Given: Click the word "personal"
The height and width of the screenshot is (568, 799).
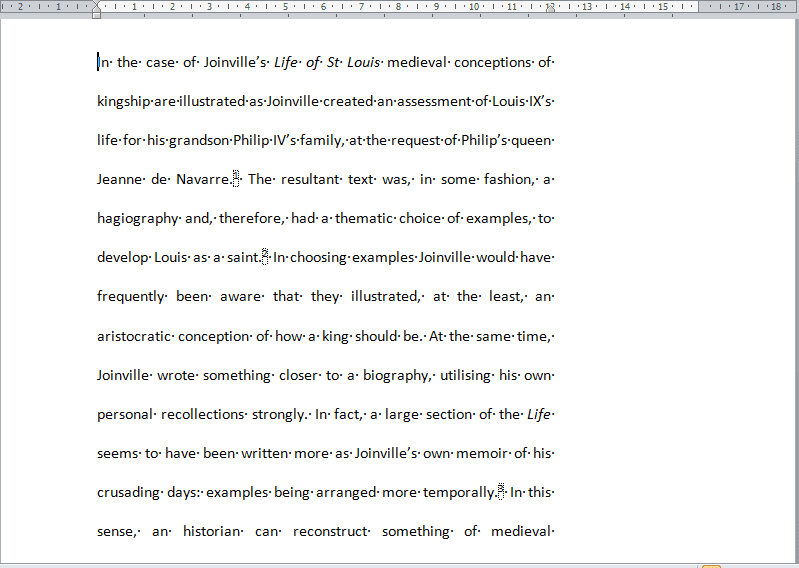Looking at the screenshot, I should click(124, 414).
